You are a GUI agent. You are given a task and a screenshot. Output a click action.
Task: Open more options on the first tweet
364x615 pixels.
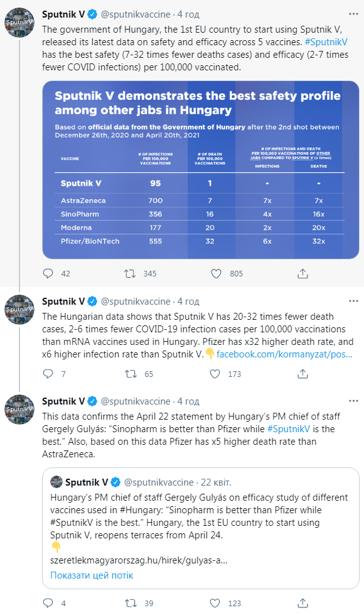click(353, 14)
